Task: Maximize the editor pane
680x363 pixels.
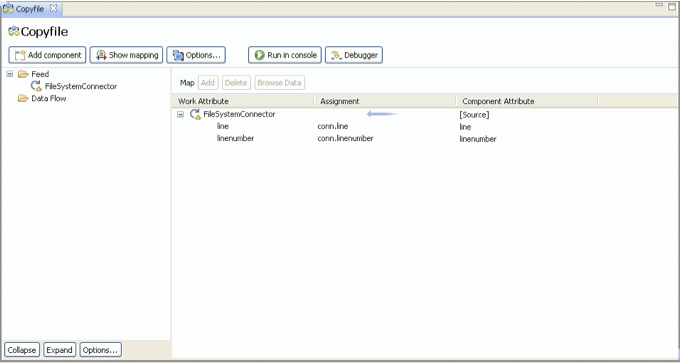Action: tap(672, 6)
